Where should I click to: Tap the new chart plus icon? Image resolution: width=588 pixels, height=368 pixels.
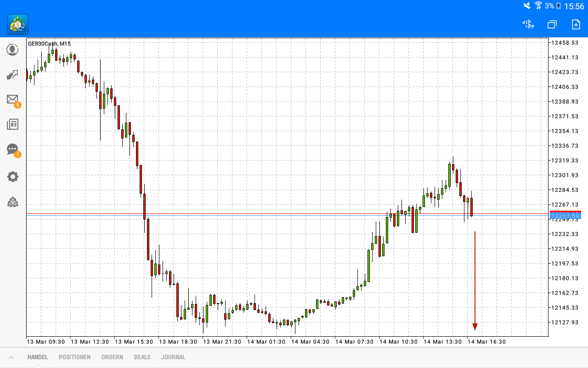pos(576,24)
